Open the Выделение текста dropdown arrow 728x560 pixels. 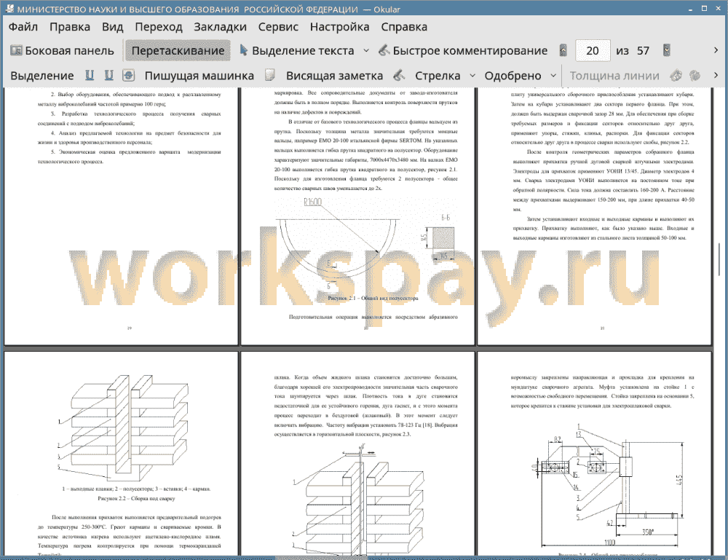[x=366, y=51]
